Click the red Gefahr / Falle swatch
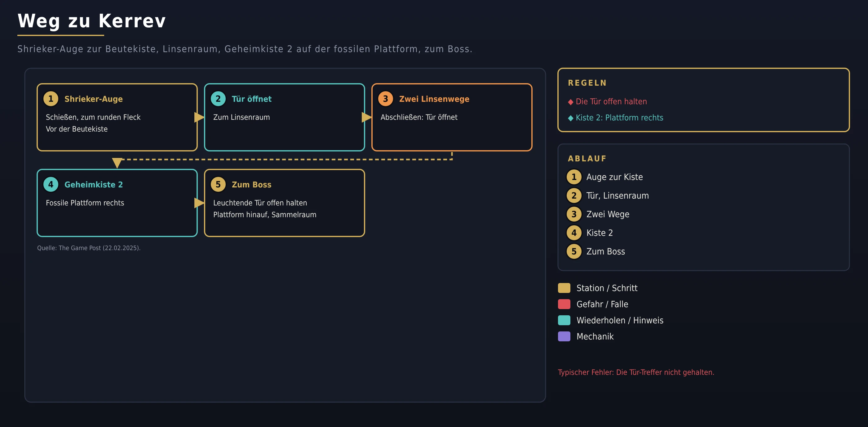The image size is (868, 427). point(564,304)
